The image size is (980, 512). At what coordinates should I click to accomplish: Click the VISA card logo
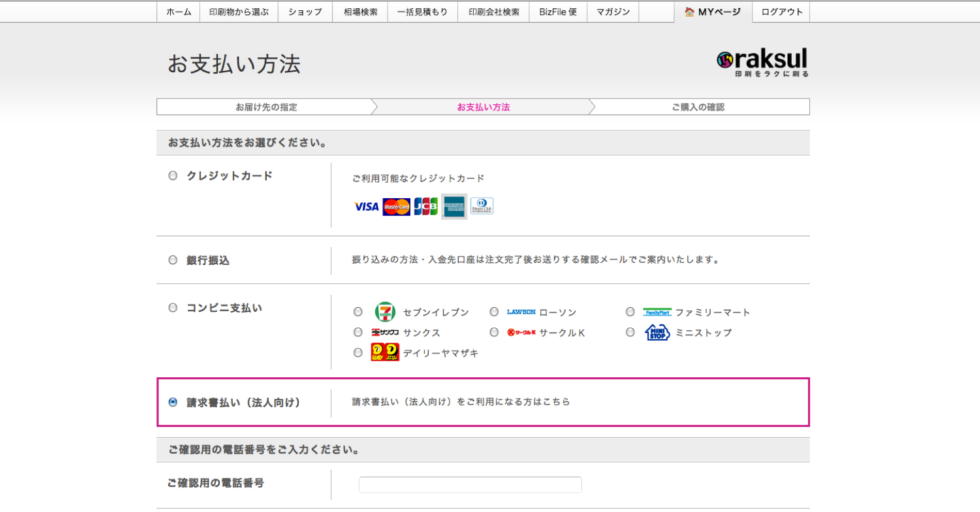[x=366, y=207]
